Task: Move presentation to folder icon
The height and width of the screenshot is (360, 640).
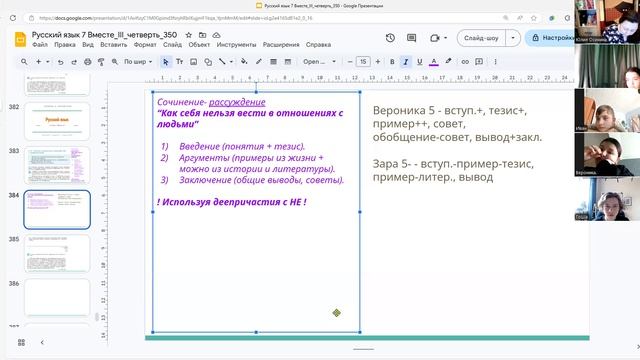Action: 202,35
